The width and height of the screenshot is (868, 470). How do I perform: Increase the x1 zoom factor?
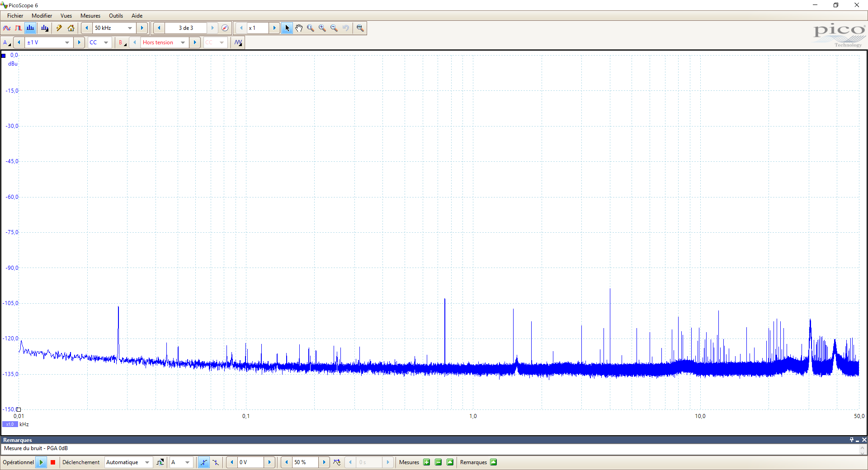274,28
